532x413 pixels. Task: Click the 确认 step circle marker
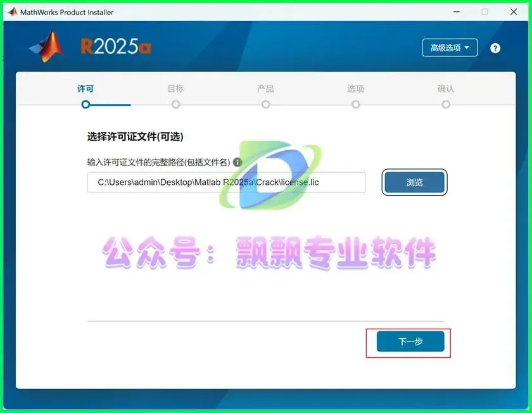446,105
